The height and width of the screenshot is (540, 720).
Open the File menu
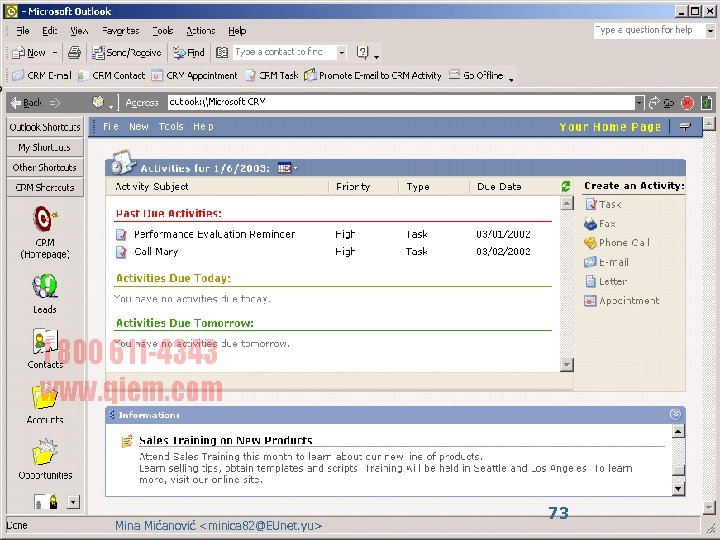tap(22, 31)
